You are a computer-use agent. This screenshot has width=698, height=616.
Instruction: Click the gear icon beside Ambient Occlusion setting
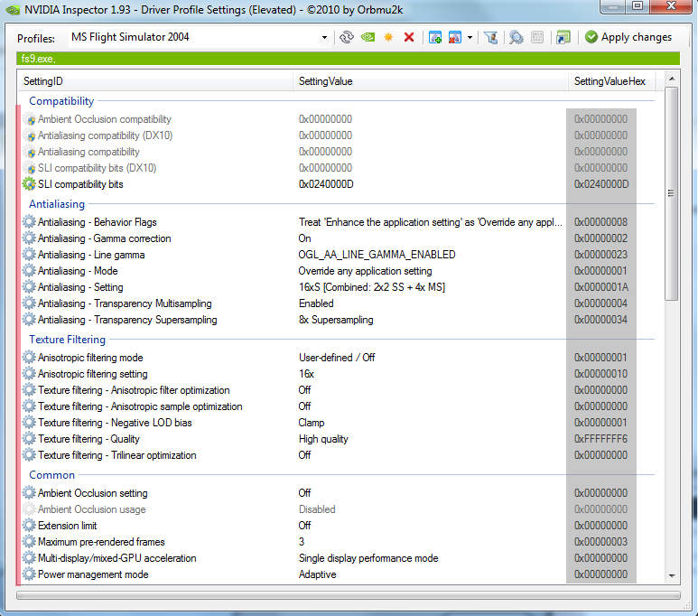coord(29,492)
